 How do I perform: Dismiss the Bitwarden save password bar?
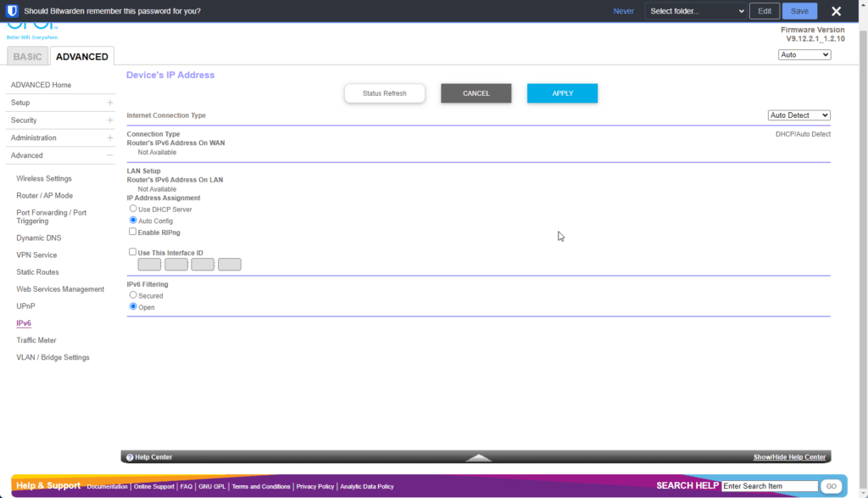coord(836,11)
